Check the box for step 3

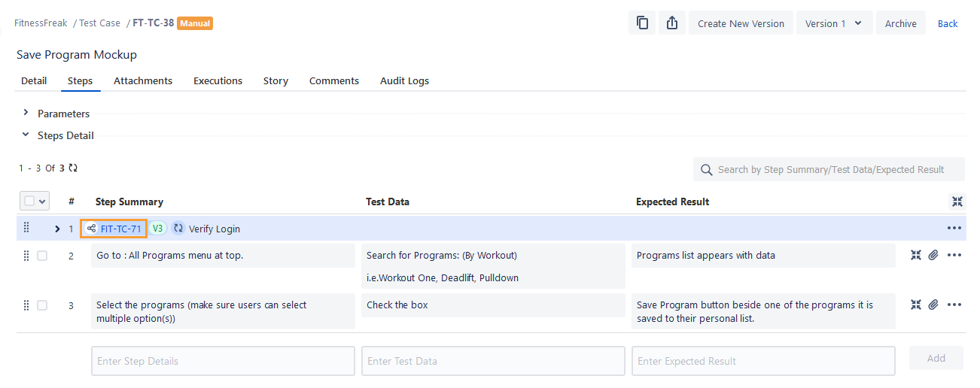coord(42,305)
